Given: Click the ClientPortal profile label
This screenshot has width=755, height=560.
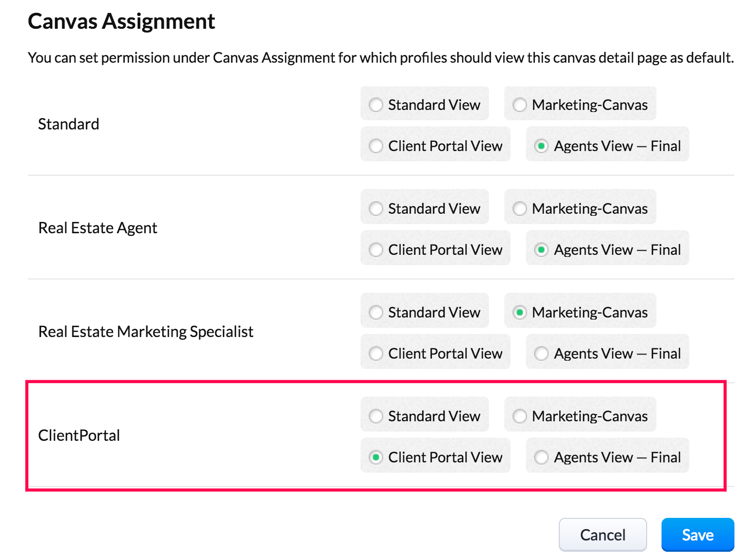Looking at the screenshot, I should [x=79, y=436].
